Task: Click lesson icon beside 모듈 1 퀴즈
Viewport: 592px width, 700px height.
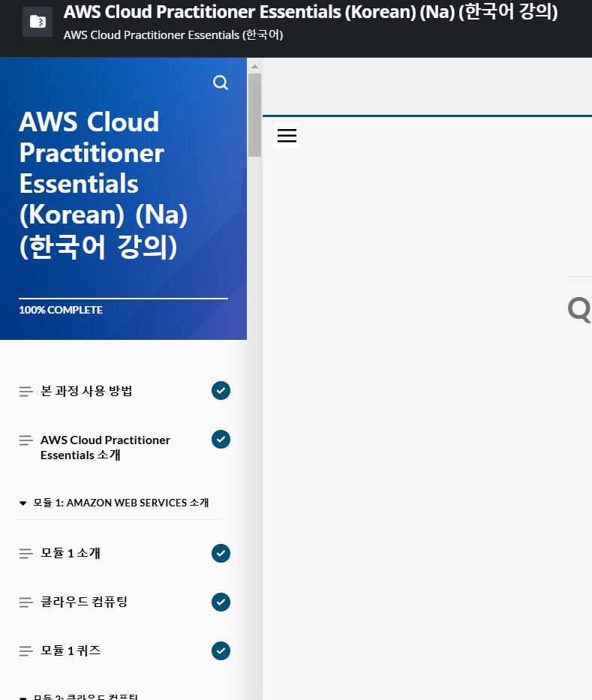Action: (x=26, y=651)
